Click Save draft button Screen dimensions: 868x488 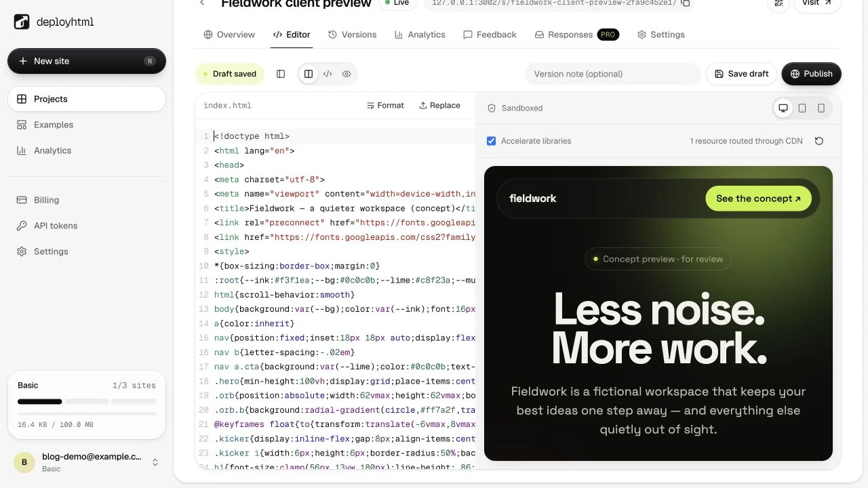coord(741,74)
